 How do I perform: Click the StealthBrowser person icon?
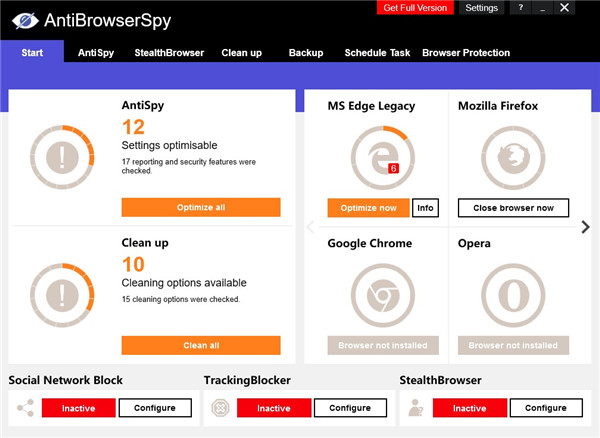click(x=416, y=407)
